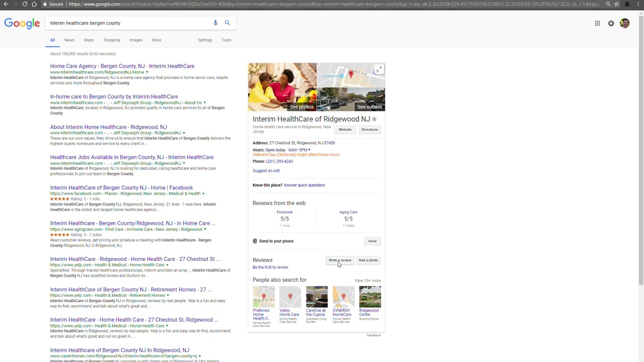Open the Facebook page search result
This screenshot has height=362, width=644.
(x=121, y=188)
